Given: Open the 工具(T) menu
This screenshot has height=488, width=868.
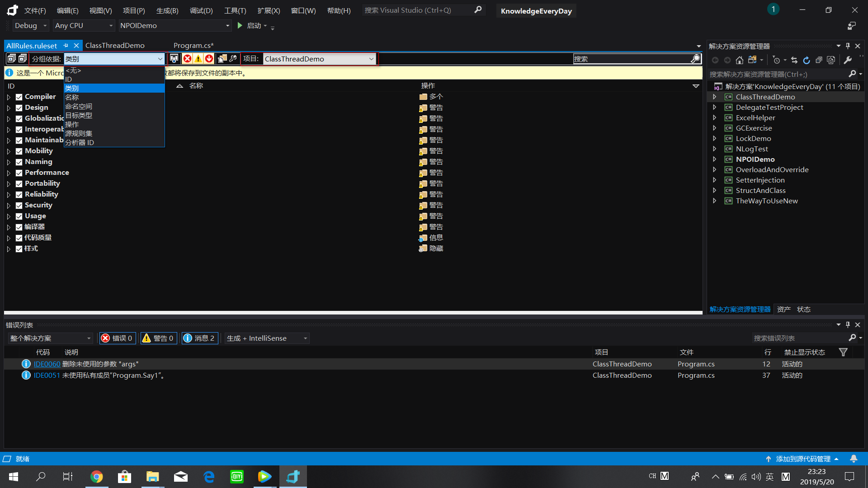Looking at the screenshot, I should click(x=235, y=10).
